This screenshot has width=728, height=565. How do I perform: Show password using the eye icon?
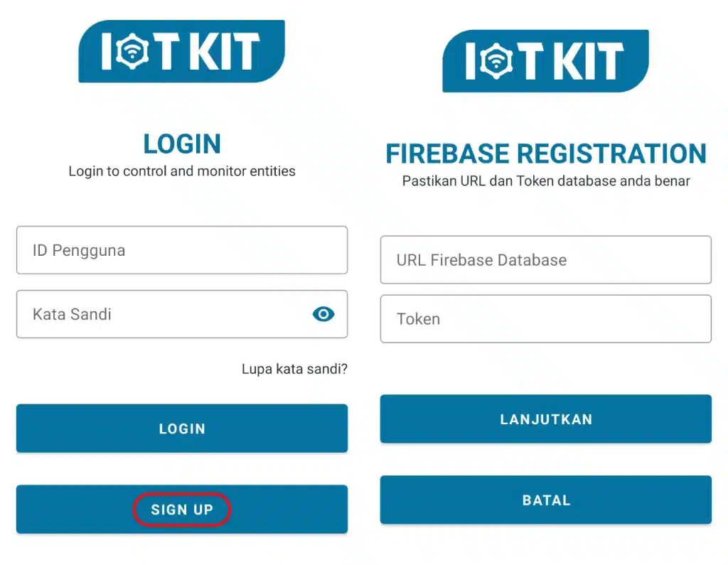[323, 314]
